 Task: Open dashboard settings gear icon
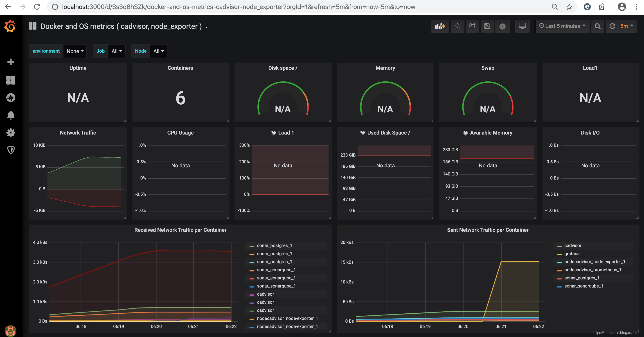pos(502,26)
